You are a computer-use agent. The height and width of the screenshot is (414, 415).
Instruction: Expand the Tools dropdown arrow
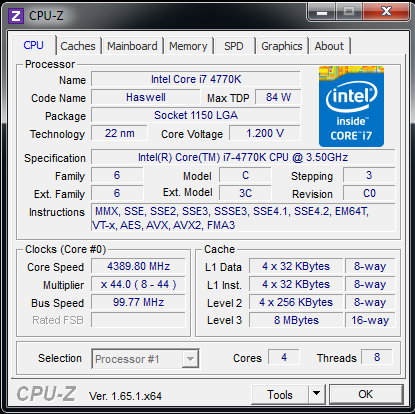click(x=317, y=394)
